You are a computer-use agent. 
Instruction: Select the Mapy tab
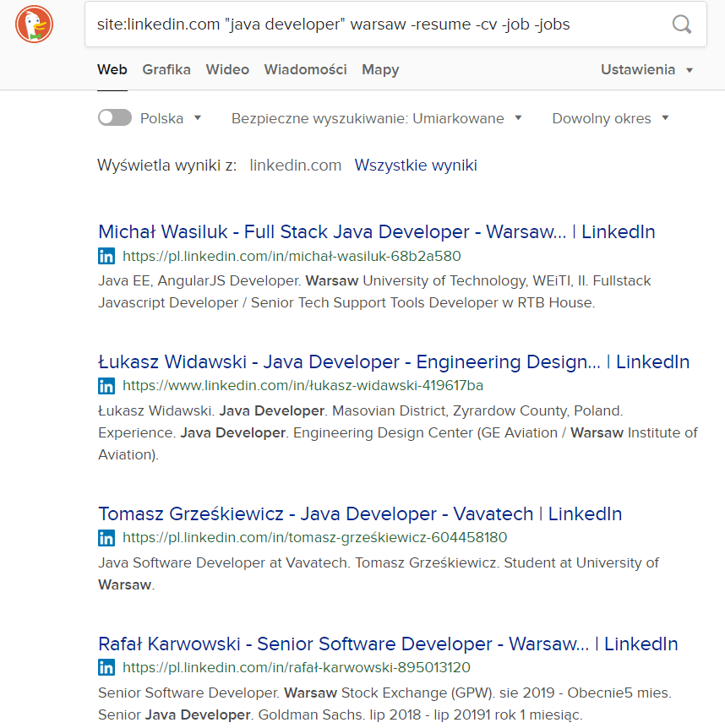380,69
